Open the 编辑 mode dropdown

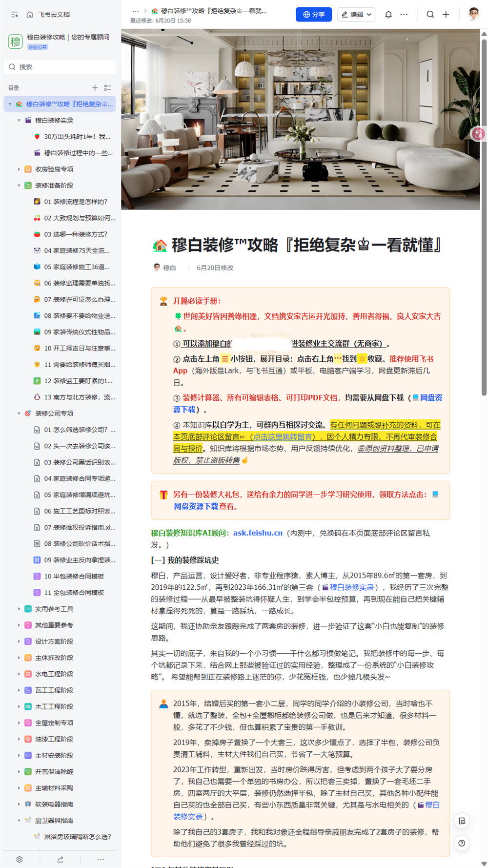[x=356, y=15]
